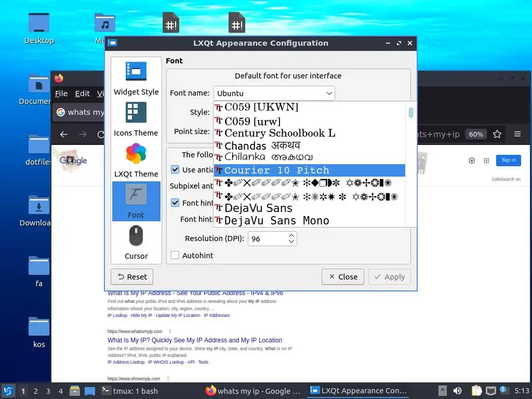Switch to workspace 1 in the panel
This screenshot has height=399, width=532.
(x=23, y=391)
